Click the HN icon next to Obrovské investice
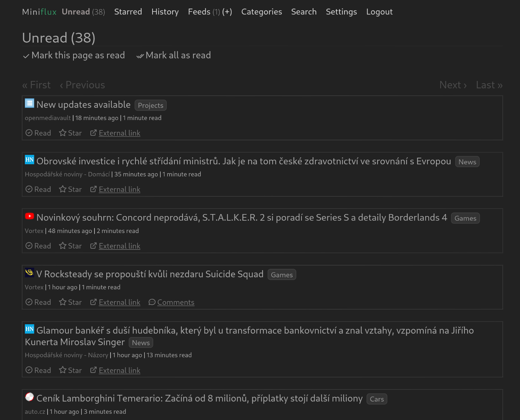The height and width of the screenshot is (420, 520). (x=30, y=160)
